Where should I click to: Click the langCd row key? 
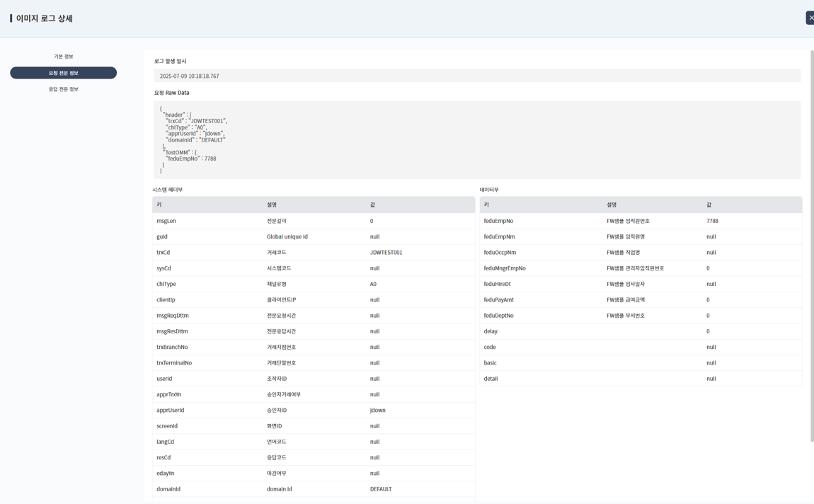pyautogui.click(x=165, y=442)
